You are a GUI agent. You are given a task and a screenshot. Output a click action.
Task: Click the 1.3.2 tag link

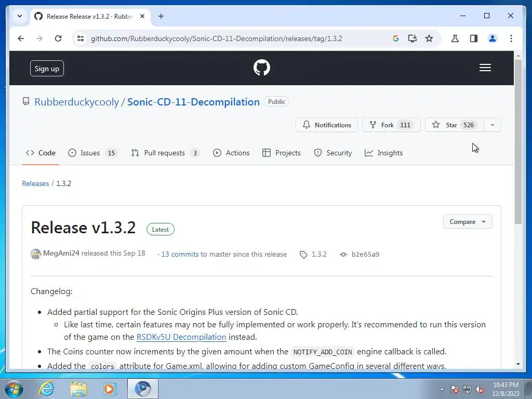(313, 254)
